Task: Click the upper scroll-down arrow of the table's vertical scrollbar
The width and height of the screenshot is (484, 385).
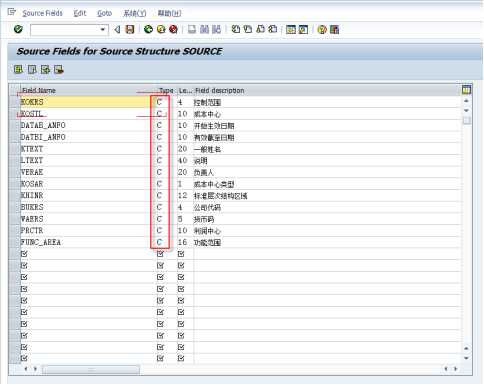Action: (466, 110)
